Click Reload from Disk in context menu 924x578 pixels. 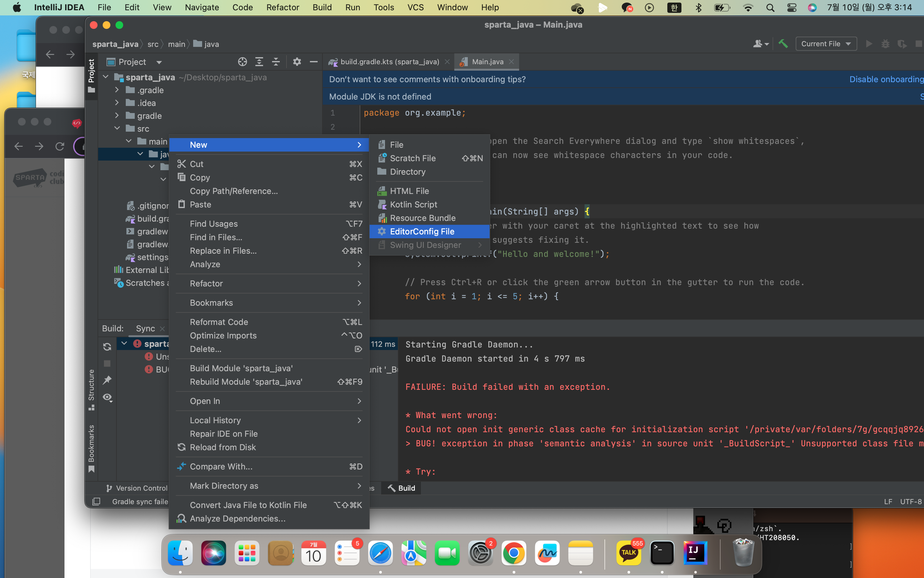click(x=269, y=447)
